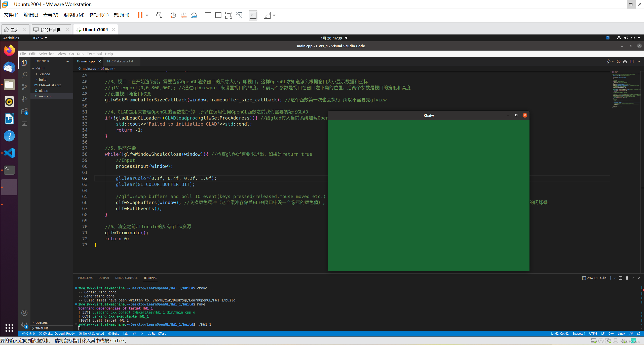
Task: Click CMake: [Debug]: Ready status item
Action: tap(57, 334)
